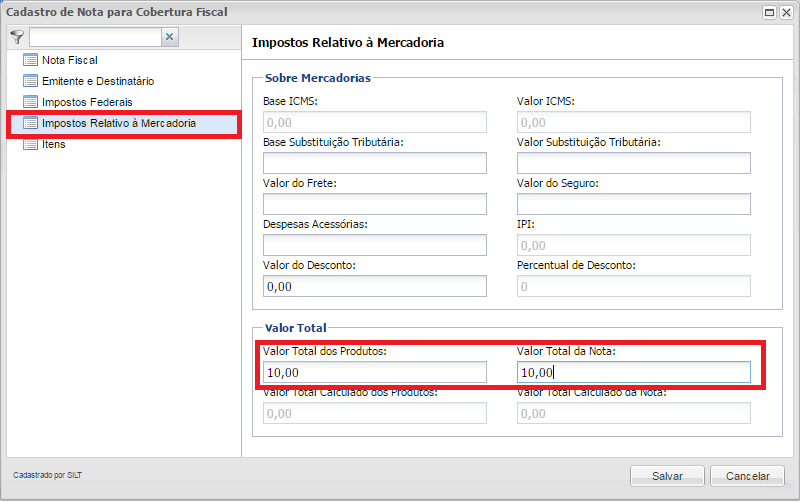The image size is (800, 503).
Task: Focus the sidebar filter text box
Action: point(94,37)
